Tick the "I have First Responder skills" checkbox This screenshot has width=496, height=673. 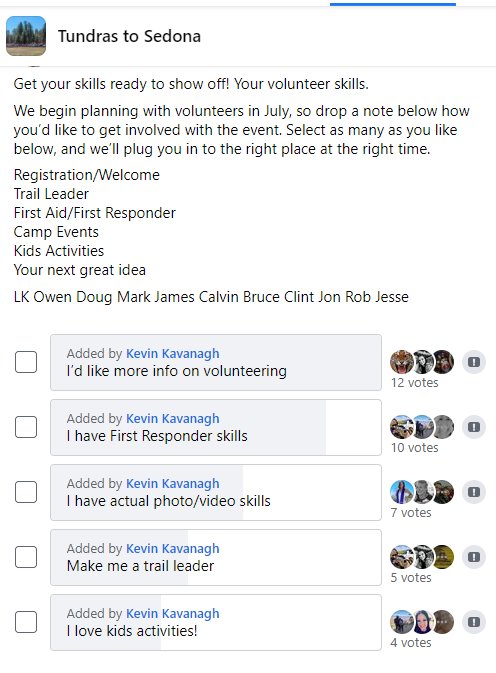coord(26,427)
